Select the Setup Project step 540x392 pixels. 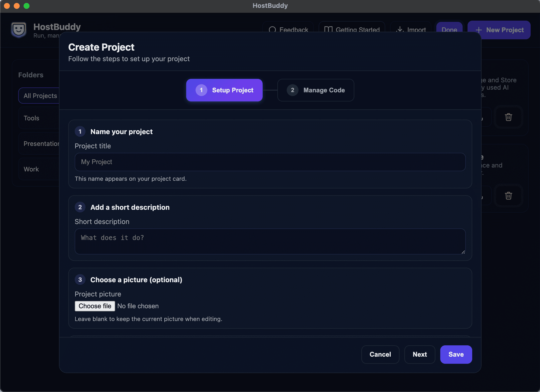click(224, 90)
